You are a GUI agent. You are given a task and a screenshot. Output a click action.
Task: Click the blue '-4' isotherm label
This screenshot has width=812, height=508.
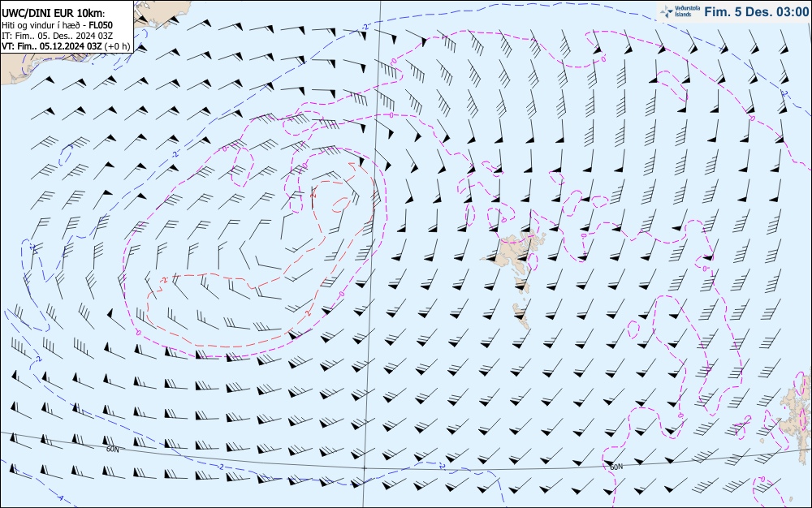pos(60,499)
